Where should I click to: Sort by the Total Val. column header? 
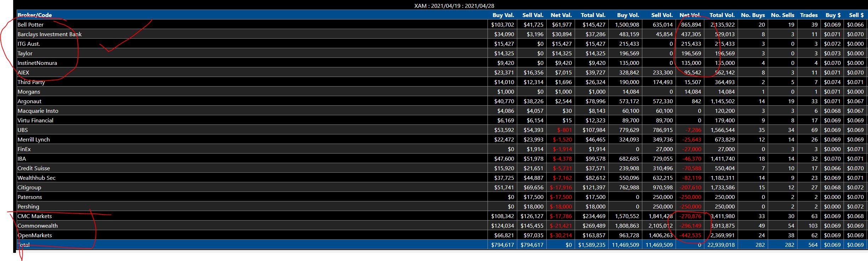(x=593, y=15)
